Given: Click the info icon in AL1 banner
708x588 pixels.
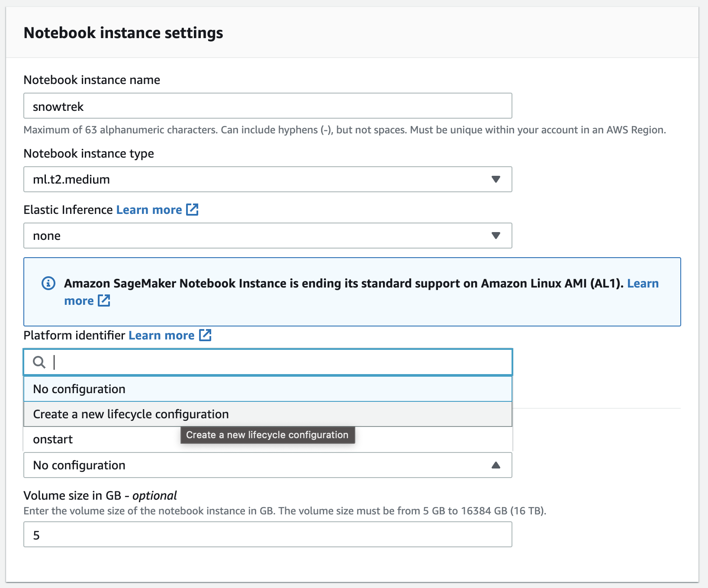Looking at the screenshot, I should tap(48, 284).
